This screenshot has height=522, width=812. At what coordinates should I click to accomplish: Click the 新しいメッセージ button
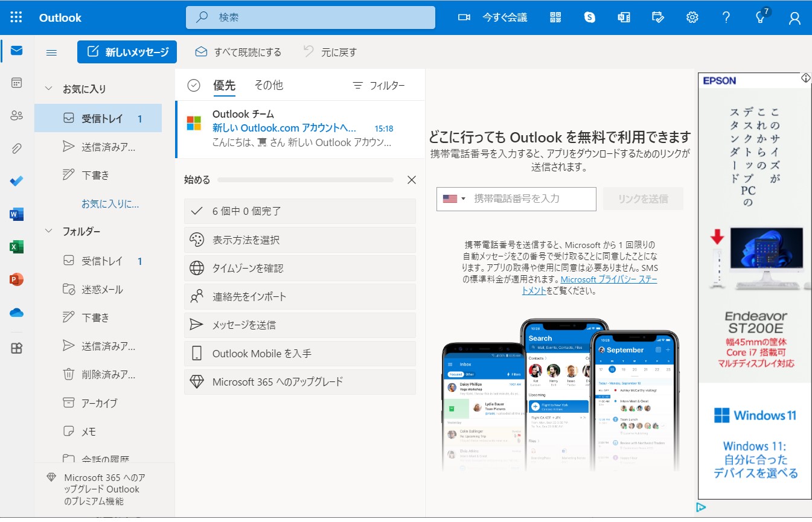[x=127, y=52]
